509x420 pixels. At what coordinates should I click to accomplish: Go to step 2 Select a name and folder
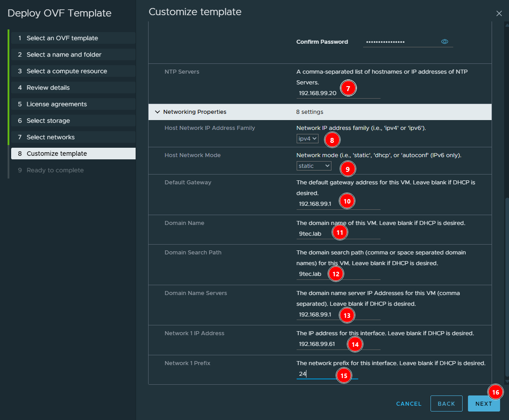(x=73, y=54)
